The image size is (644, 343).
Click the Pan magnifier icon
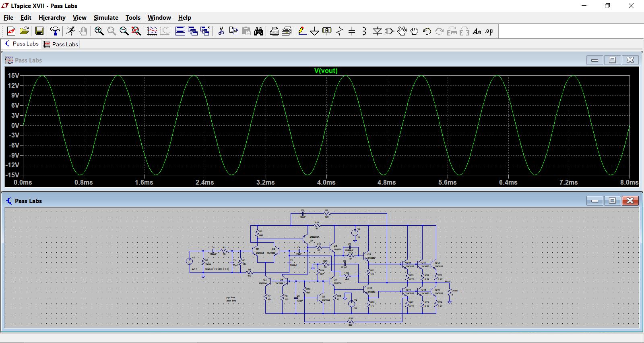coord(111,31)
